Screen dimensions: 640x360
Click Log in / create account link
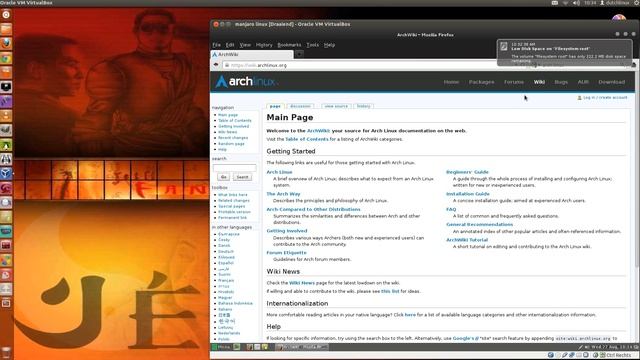605,98
